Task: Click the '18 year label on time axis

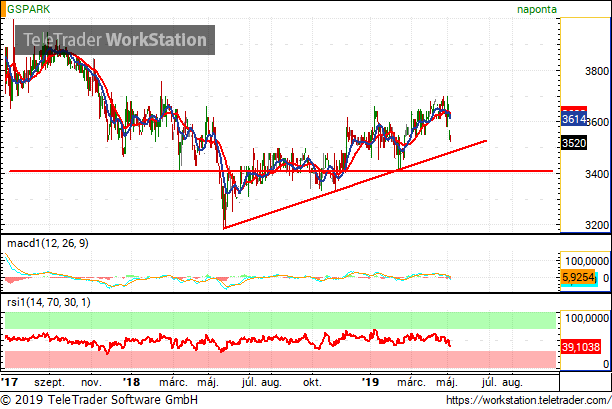Action: (x=131, y=382)
